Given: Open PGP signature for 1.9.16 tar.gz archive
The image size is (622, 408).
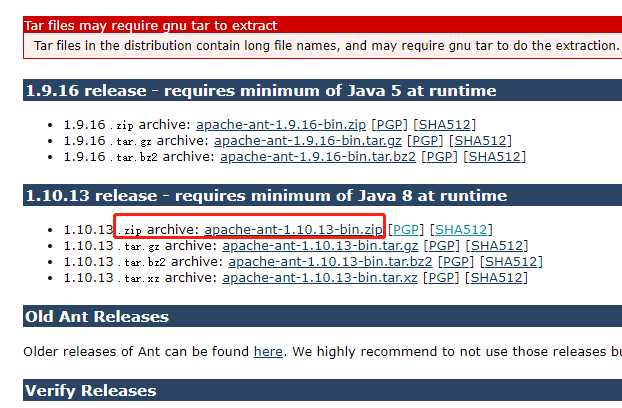Looking at the screenshot, I should pyautogui.click(x=425, y=141).
